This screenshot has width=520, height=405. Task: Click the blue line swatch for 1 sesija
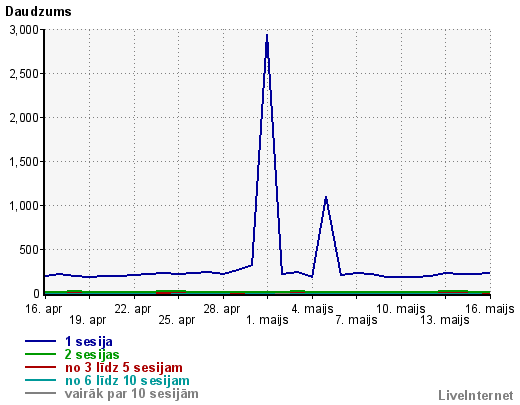(x=40, y=341)
